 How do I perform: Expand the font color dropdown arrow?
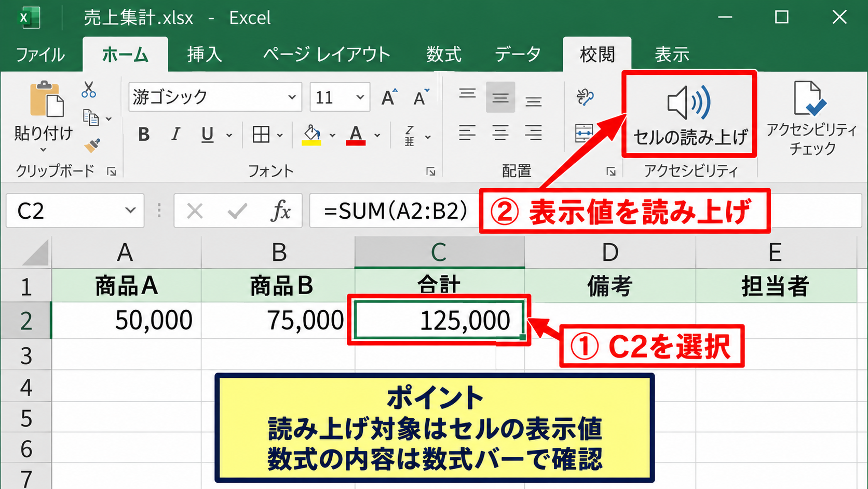point(377,136)
